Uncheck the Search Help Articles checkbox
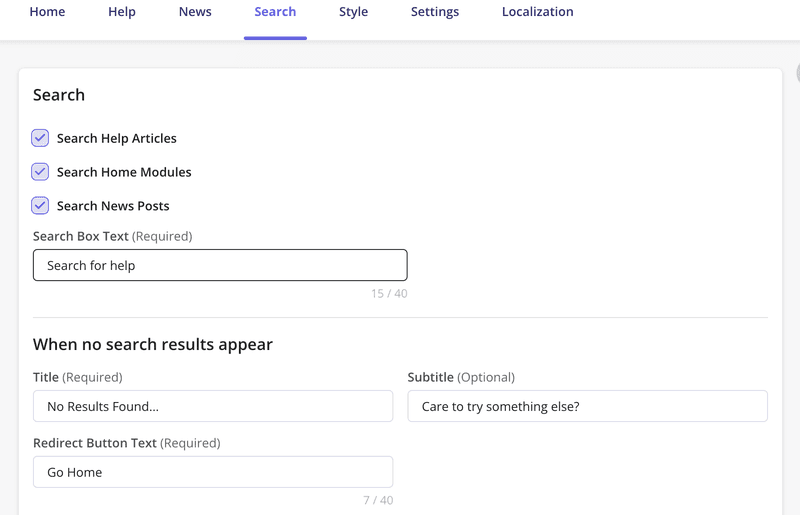800x515 pixels. (x=40, y=138)
